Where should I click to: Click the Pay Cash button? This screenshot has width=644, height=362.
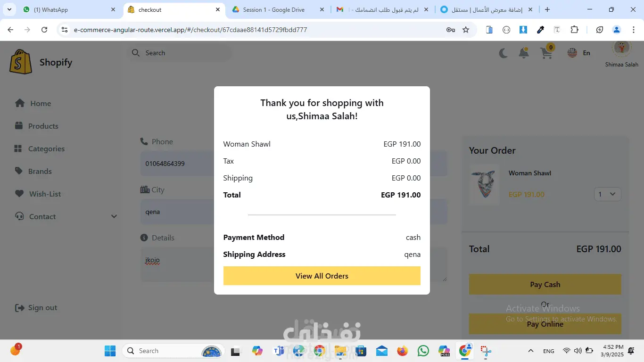(x=545, y=284)
